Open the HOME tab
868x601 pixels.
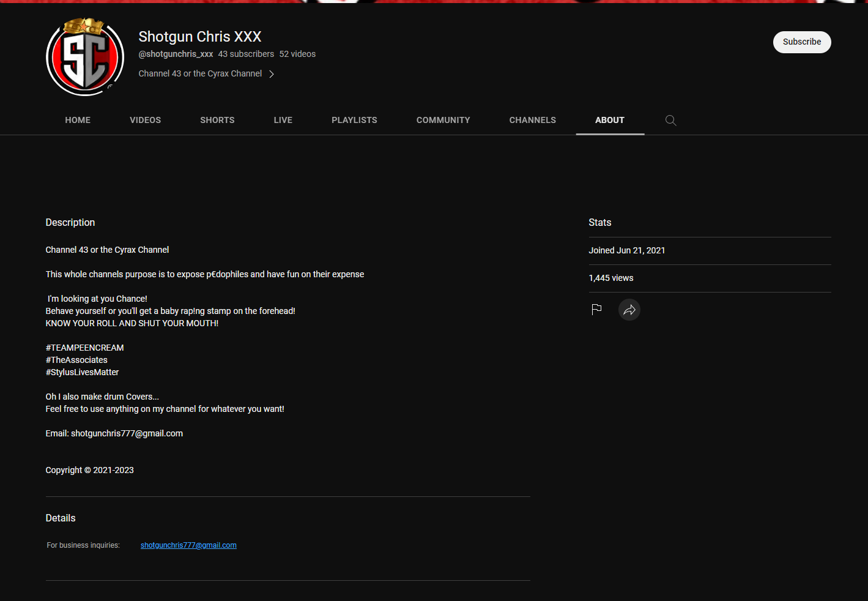click(78, 120)
